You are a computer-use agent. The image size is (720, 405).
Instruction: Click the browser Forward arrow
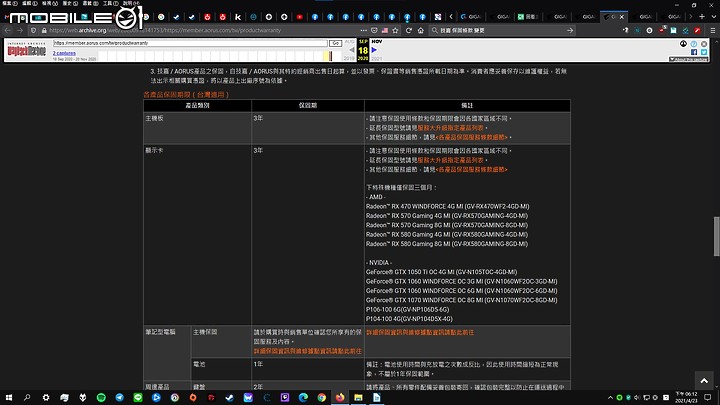coord(20,30)
